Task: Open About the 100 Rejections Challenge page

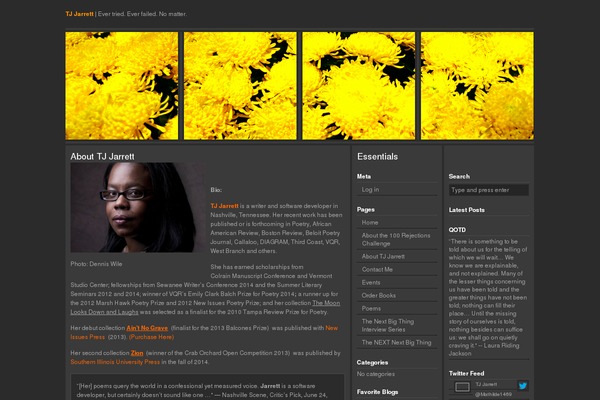Action: click(x=396, y=239)
